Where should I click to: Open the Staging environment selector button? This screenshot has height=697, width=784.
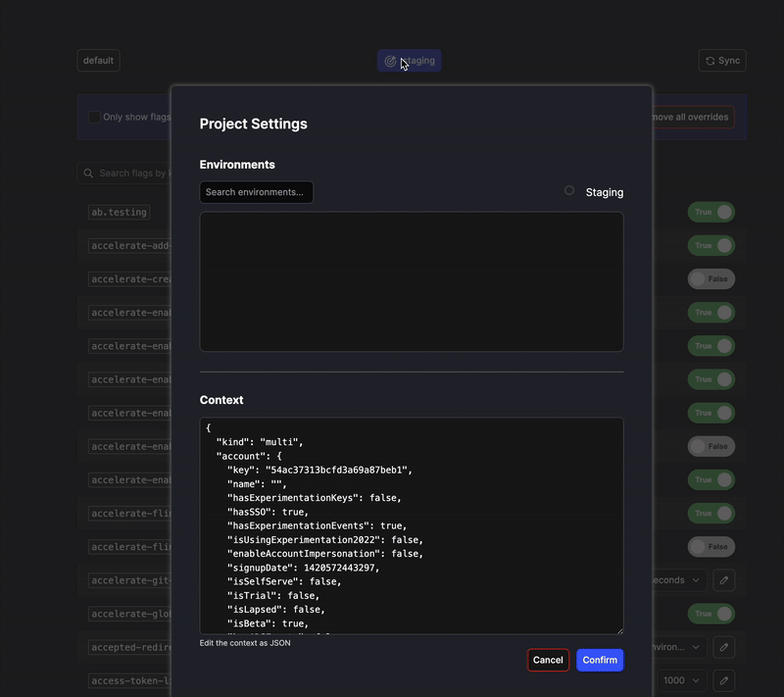(409, 61)
